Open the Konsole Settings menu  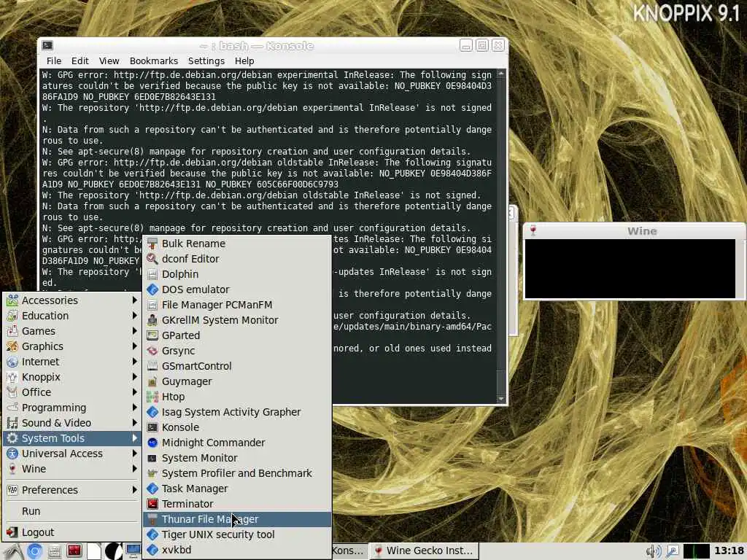(206, 61)
